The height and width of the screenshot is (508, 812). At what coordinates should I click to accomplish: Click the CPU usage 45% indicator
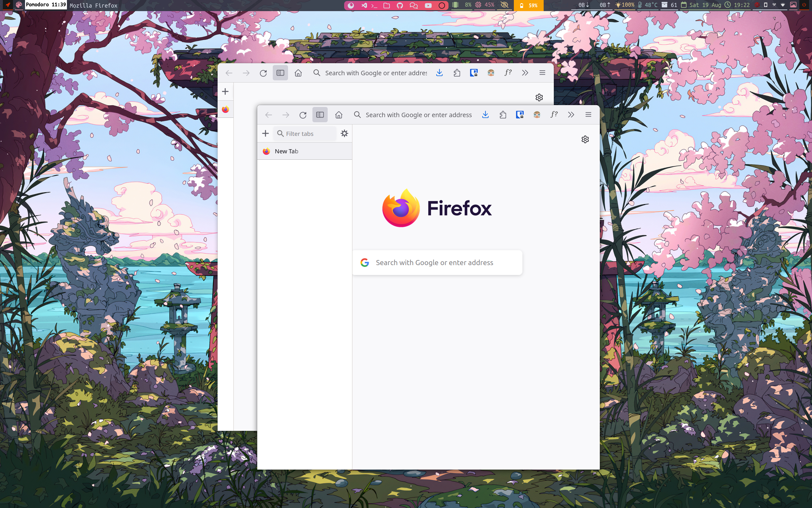[x=485, y=5]
